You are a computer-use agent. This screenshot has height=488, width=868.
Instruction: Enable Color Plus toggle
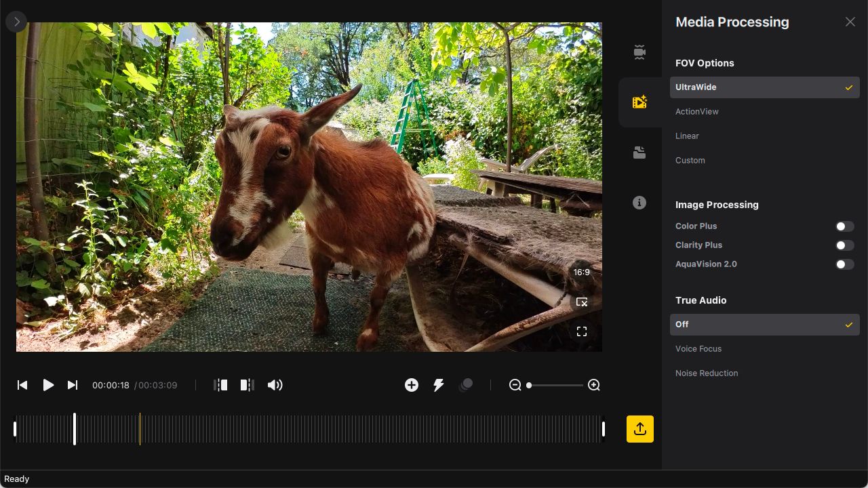(844, 226)
